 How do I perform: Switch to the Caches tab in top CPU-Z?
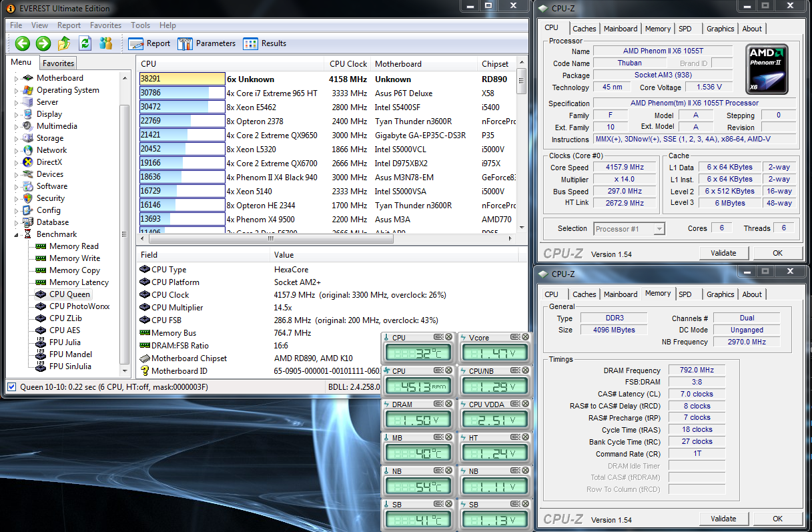pos(584,29)
